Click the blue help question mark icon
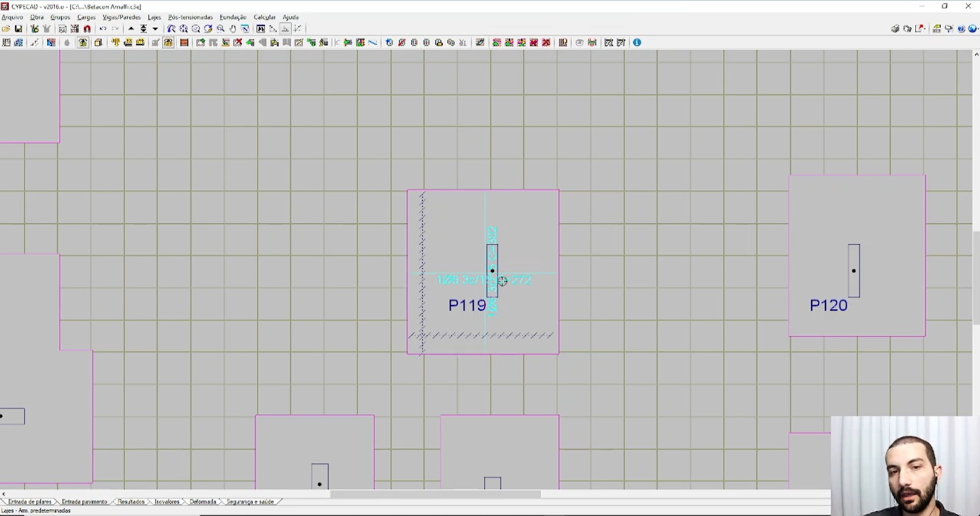Image resolution: width=980 pixels, height=516 pixels. pyautogui.click(x=961, y=29)
